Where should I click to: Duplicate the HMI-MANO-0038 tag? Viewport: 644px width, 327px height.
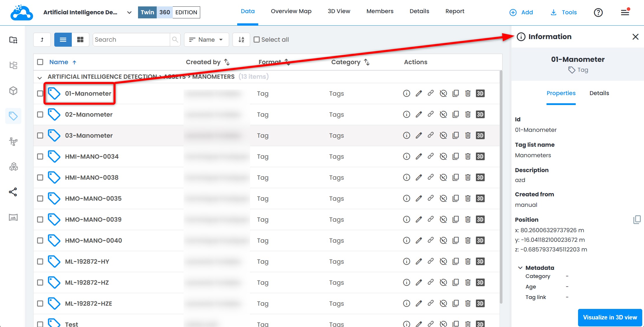[455, 177]
